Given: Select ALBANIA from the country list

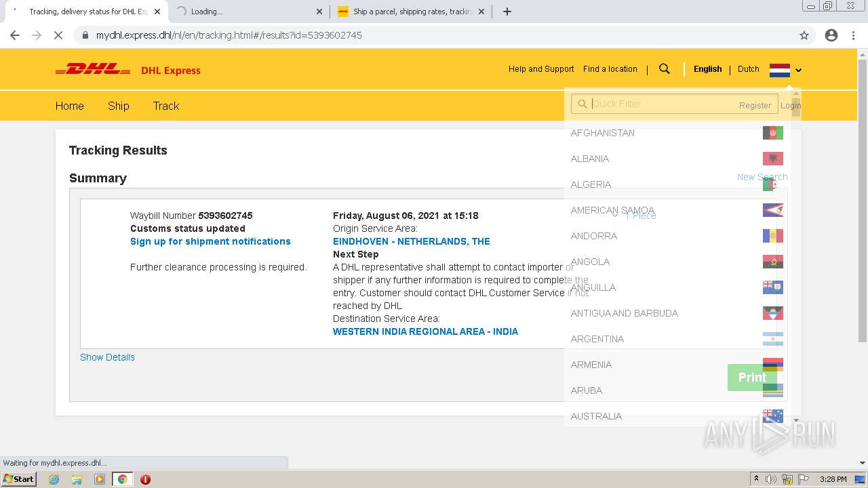Looking at the screenshot, I should point(590,159).
